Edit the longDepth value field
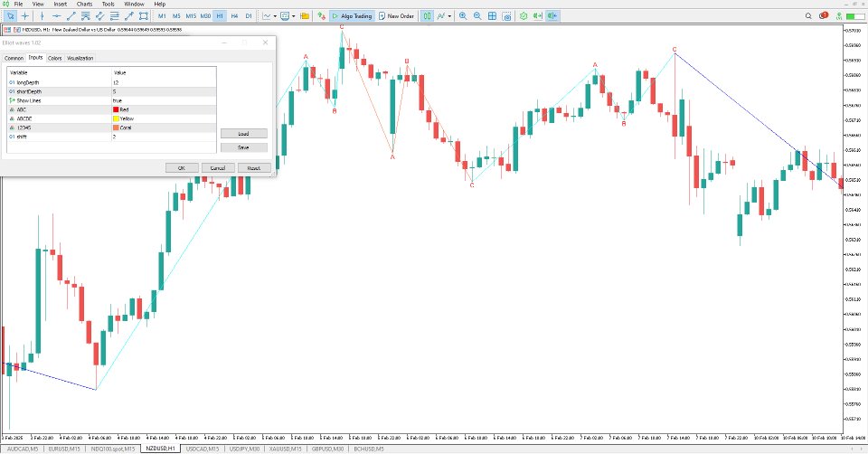This screenshot has width=868, height=454. [164, 82]
